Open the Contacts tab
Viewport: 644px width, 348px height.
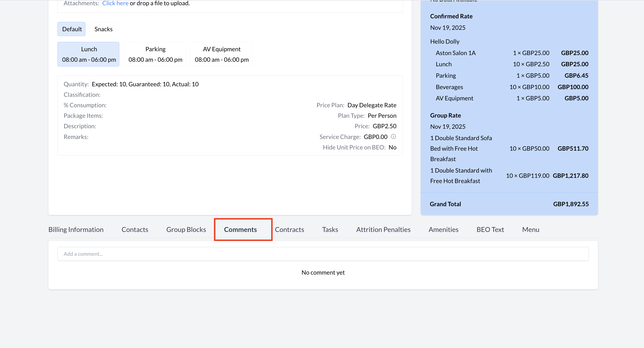[x=135, y=229]
